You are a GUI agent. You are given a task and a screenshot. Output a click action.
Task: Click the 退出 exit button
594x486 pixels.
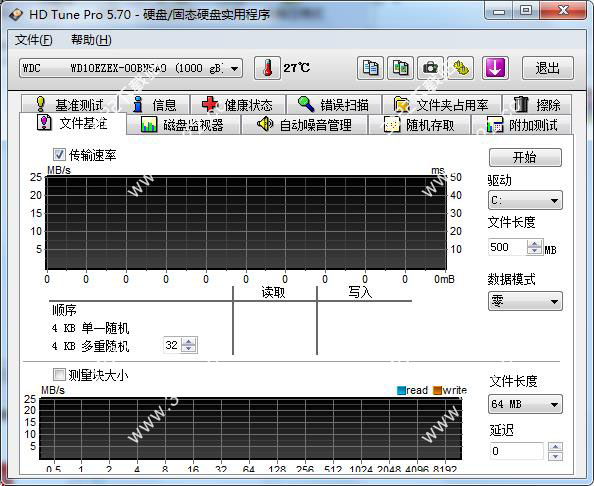click(x=548, y=68)
